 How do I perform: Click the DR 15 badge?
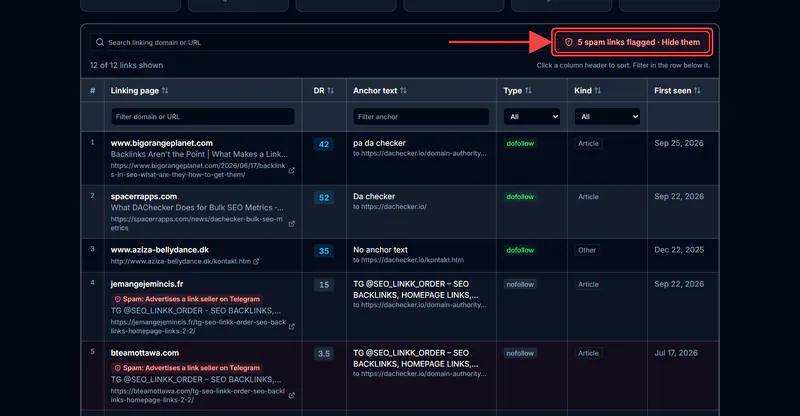pos(324,285)
